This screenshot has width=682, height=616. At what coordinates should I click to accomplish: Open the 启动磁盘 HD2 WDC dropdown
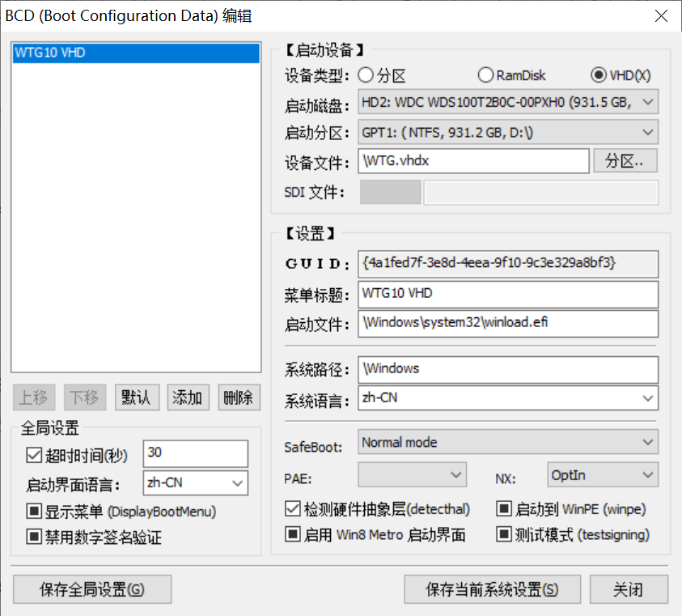[508, 102]
